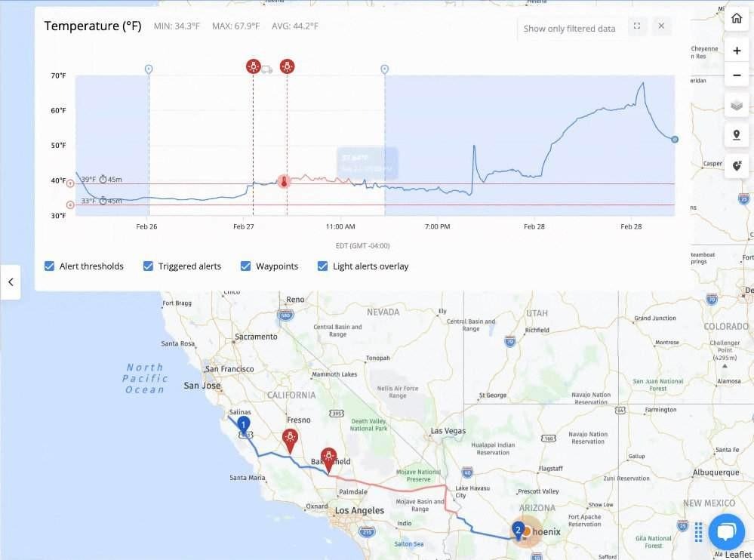Uncheck the Alert thresholds checkbox

pos(50,266)
